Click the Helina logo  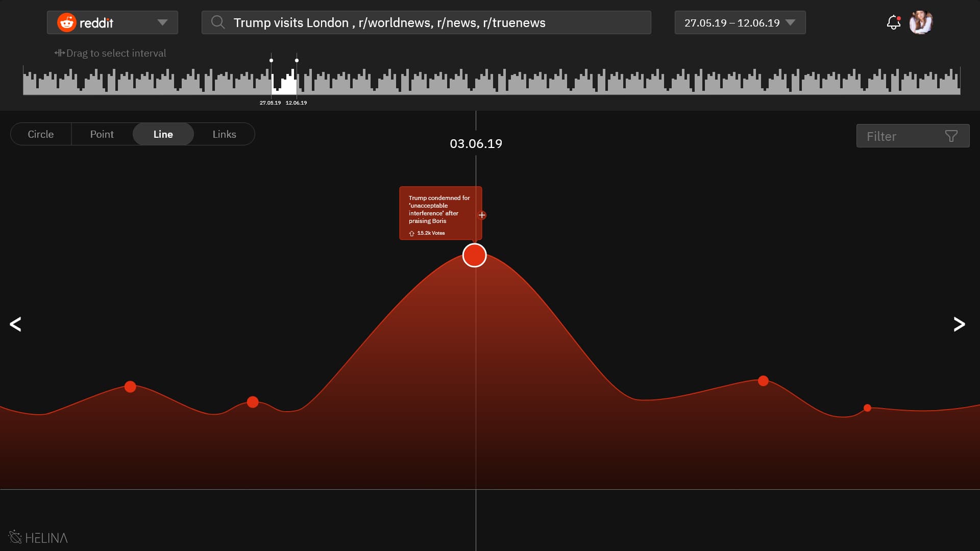point(38,537)
